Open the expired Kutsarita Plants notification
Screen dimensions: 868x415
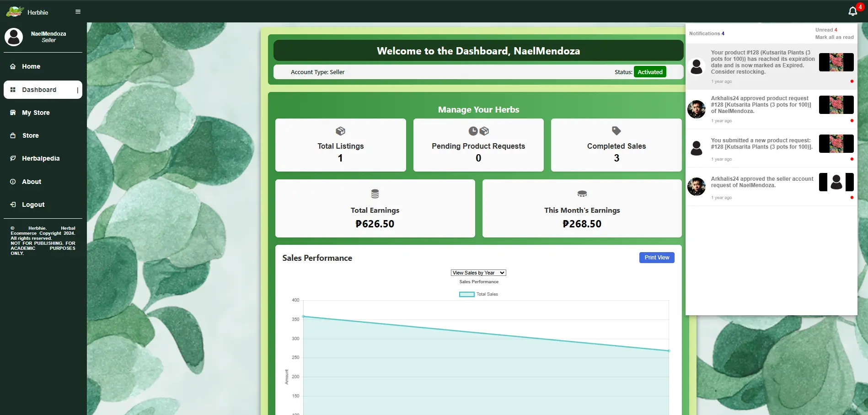pyautogui.click(x=771, y=67)
